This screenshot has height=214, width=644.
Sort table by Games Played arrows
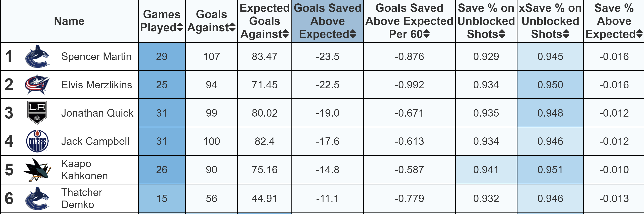pos(180,27)
